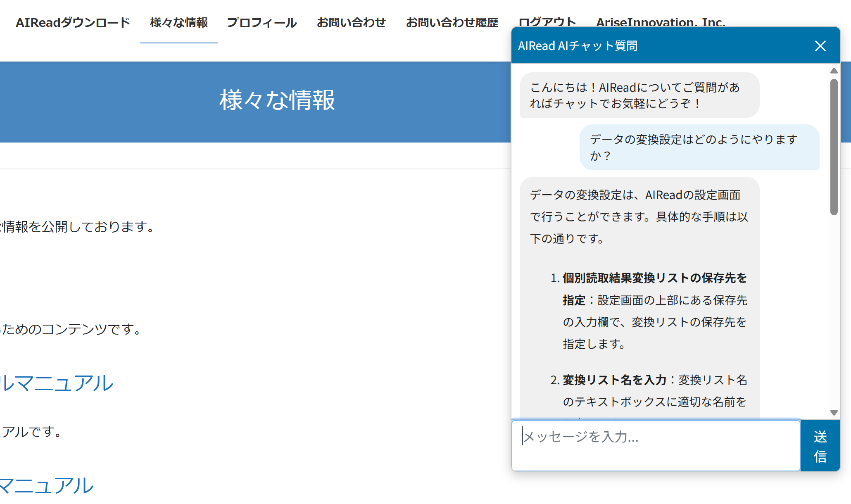The image size is (851, 504).
Task: Focus the メッセージを入力 chat input field
Action: pos(656,446)
